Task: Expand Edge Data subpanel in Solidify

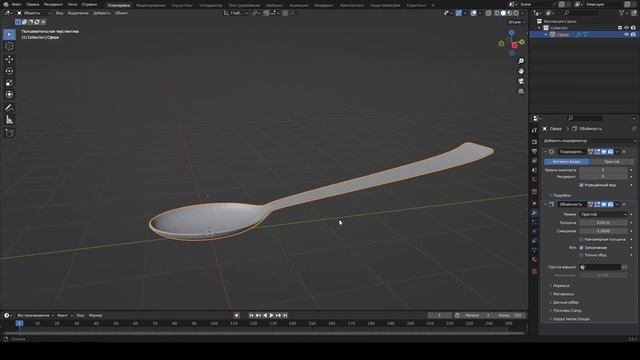Action: point(565,302)
